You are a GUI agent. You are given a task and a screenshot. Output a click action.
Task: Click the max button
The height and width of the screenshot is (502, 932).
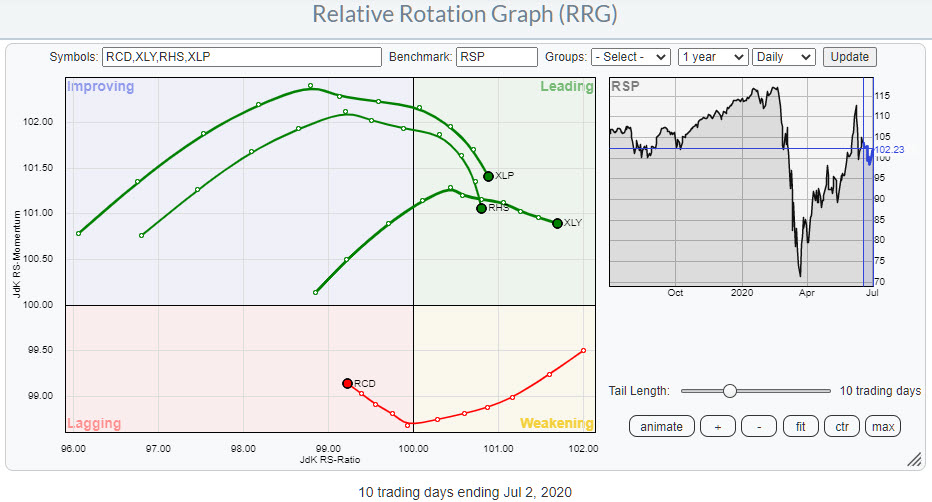[883, 427]
